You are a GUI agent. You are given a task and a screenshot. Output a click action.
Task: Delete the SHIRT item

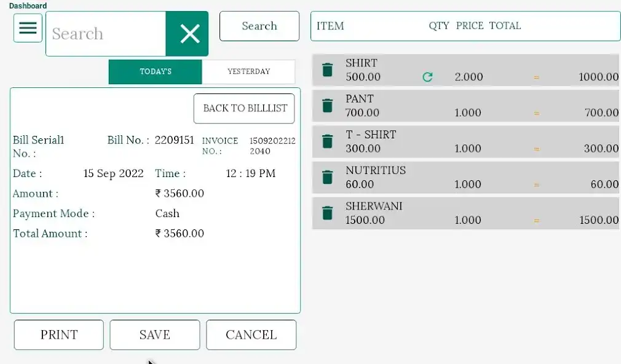pyautogui.click(x=328, y=70)
